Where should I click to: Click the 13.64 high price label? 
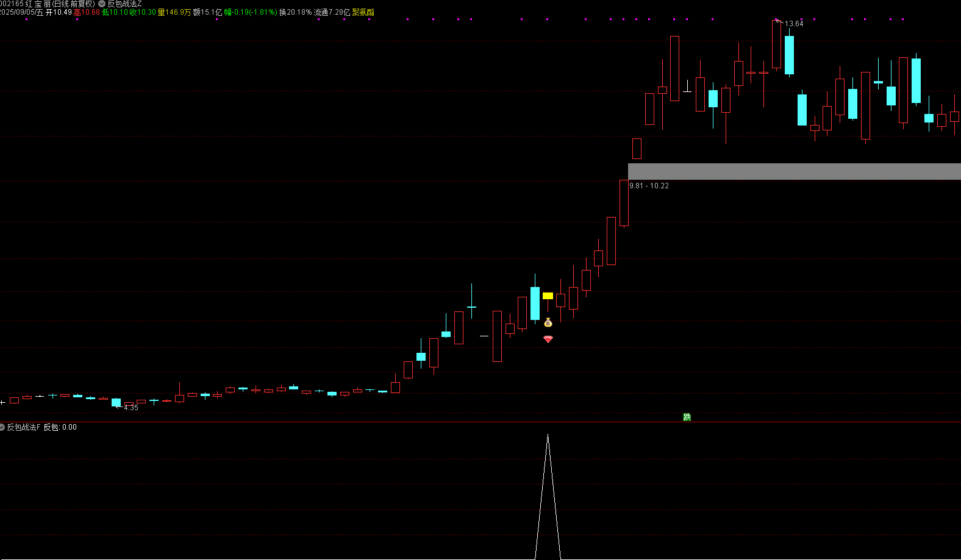point(794,24)
